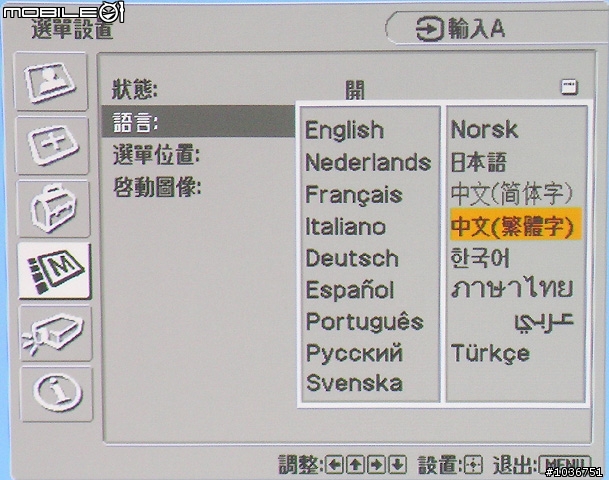Choose English in the language list

click(x=344, y=130)
